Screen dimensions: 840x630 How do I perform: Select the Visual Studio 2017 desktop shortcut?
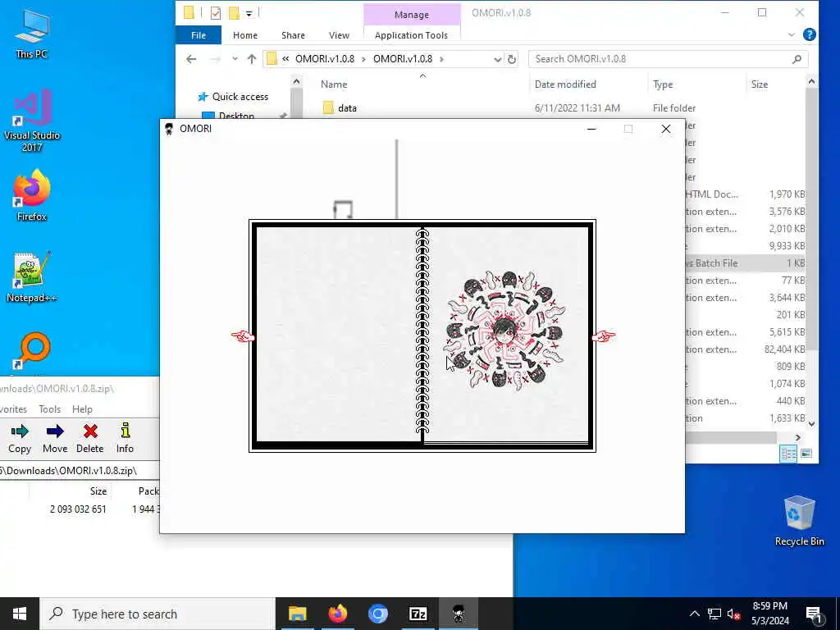32,121
